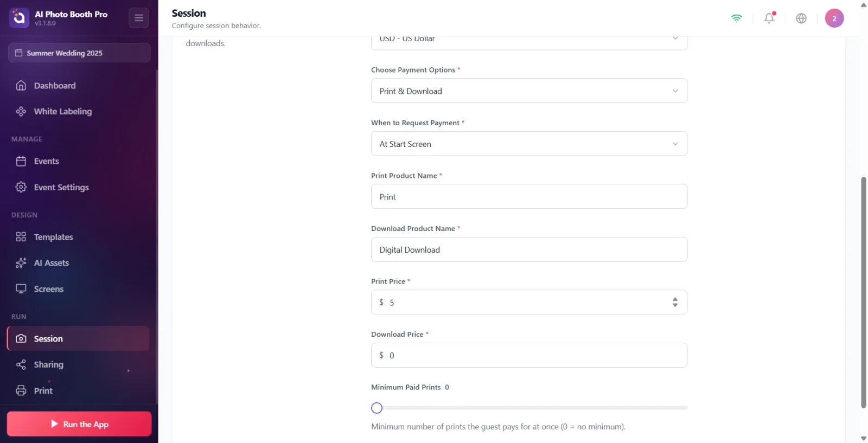Open the user avatar menu

point(834,18)
